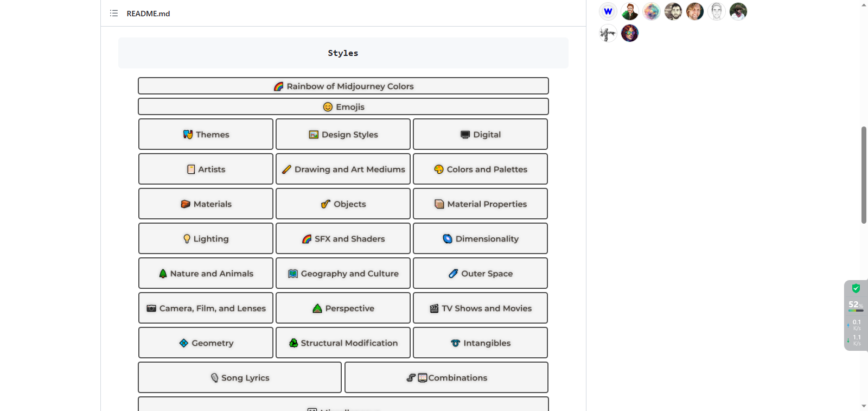Screen dimensions: 868x411
Task: Go to Drawing and Art Mediums
Action: tap(343, 169)
